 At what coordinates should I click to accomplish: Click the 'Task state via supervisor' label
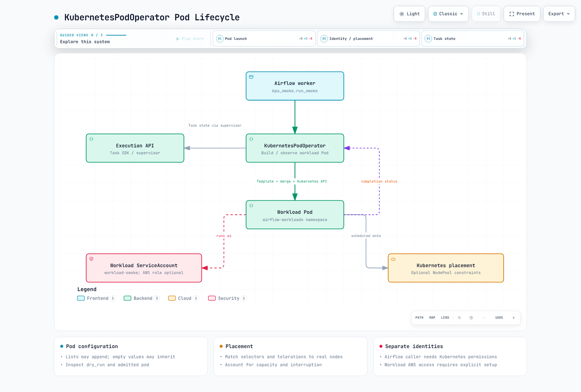point(215,126)
